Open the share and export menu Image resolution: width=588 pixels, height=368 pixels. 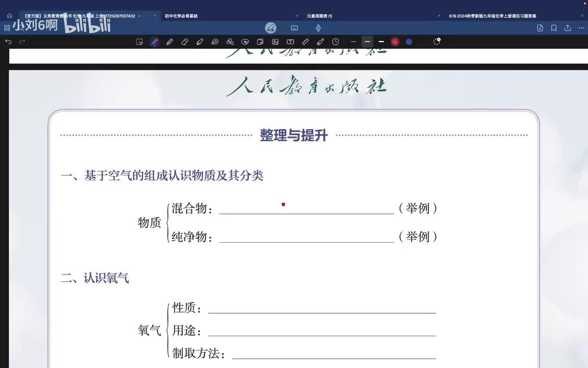(x=568, y=28)
